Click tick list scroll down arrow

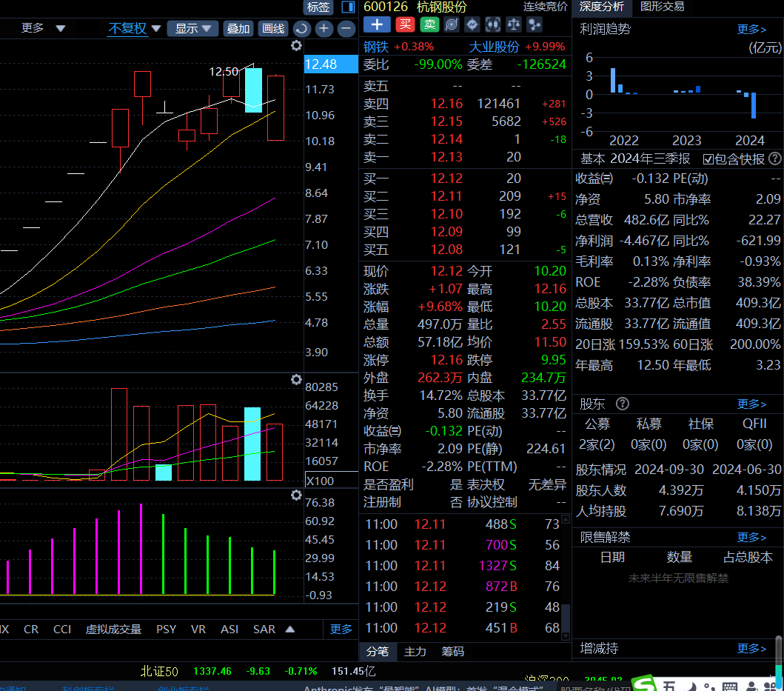[566, 636]
